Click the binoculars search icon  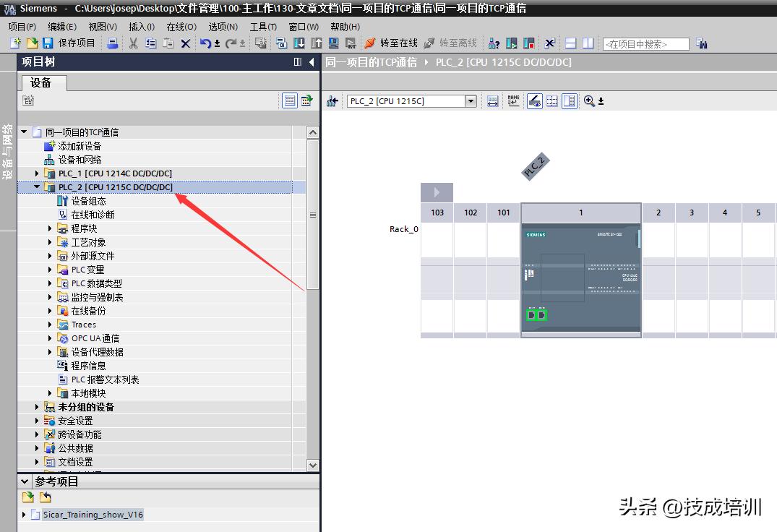[701, 43]
